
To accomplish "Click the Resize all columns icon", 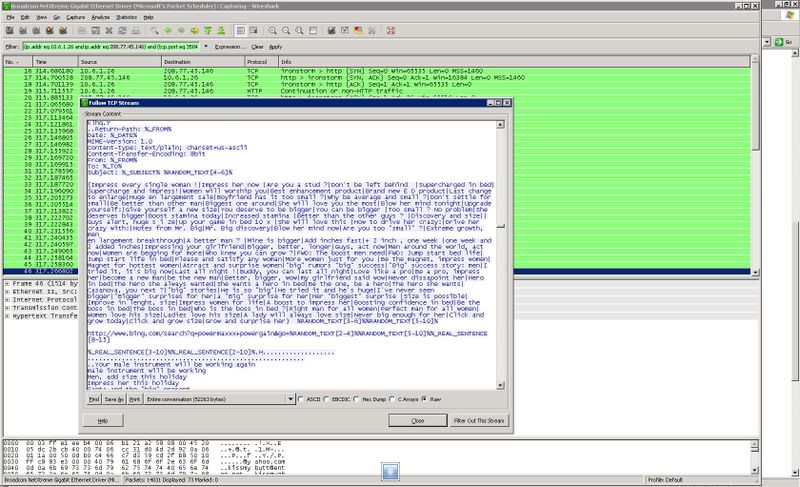I will point(313,31).
